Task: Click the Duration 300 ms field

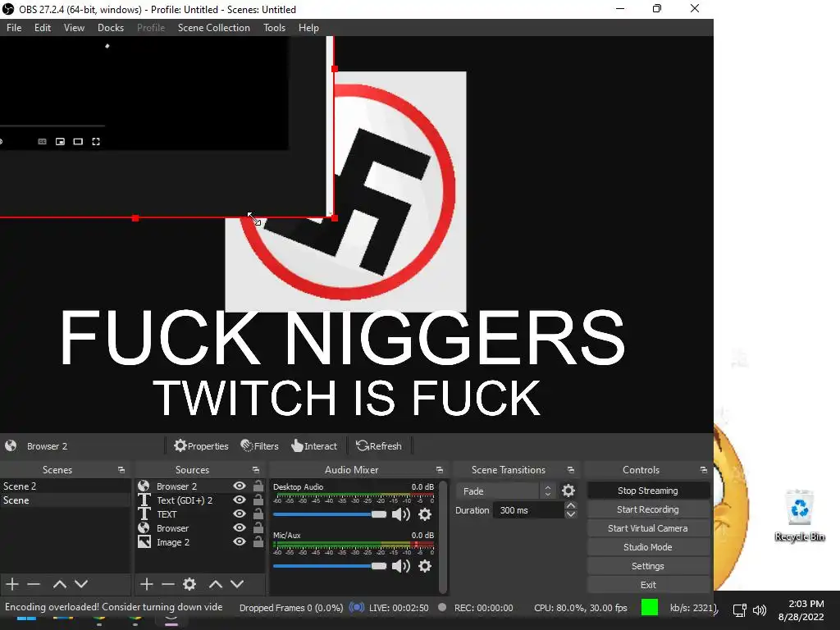Action: coord(528,510)
